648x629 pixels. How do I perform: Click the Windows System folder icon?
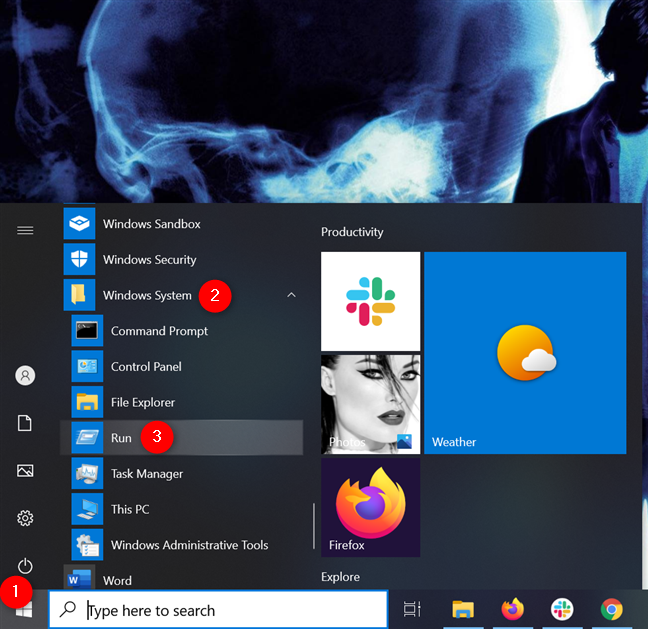pyautogui.click(x=79, y=295)
